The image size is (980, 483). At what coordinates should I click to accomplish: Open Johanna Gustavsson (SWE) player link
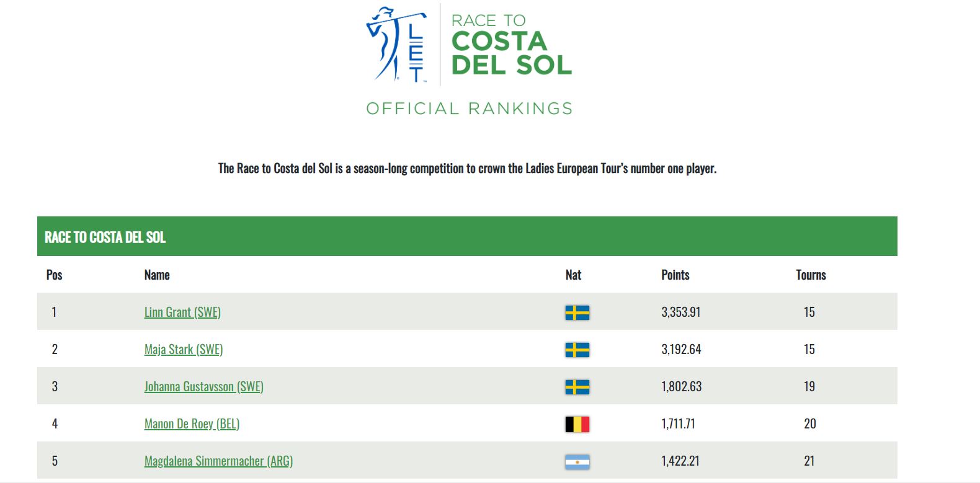pyautogui.click(x=204, y=386)
